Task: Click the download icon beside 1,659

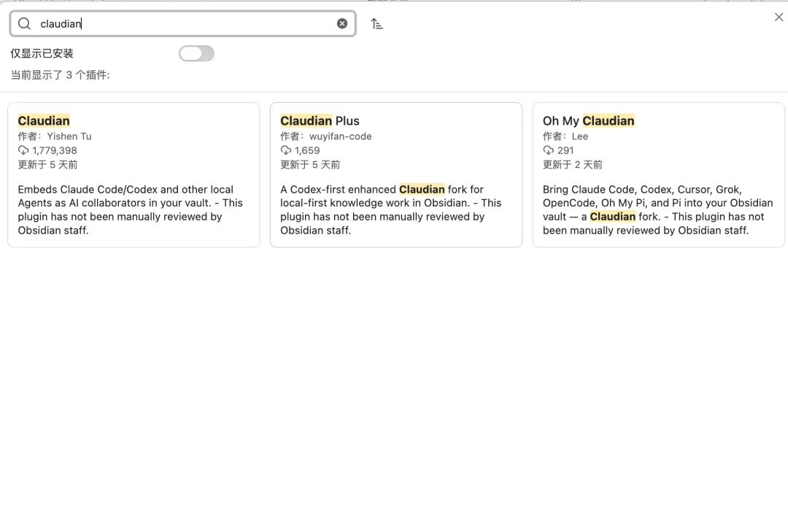Action: click(286, 150)
